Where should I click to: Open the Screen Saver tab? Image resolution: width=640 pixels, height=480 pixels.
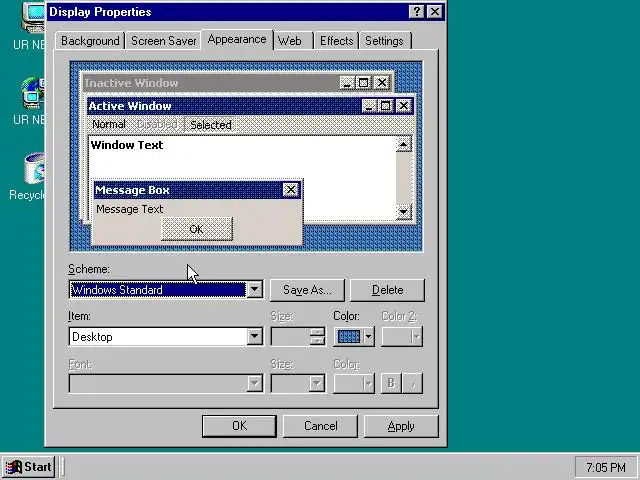163,41
